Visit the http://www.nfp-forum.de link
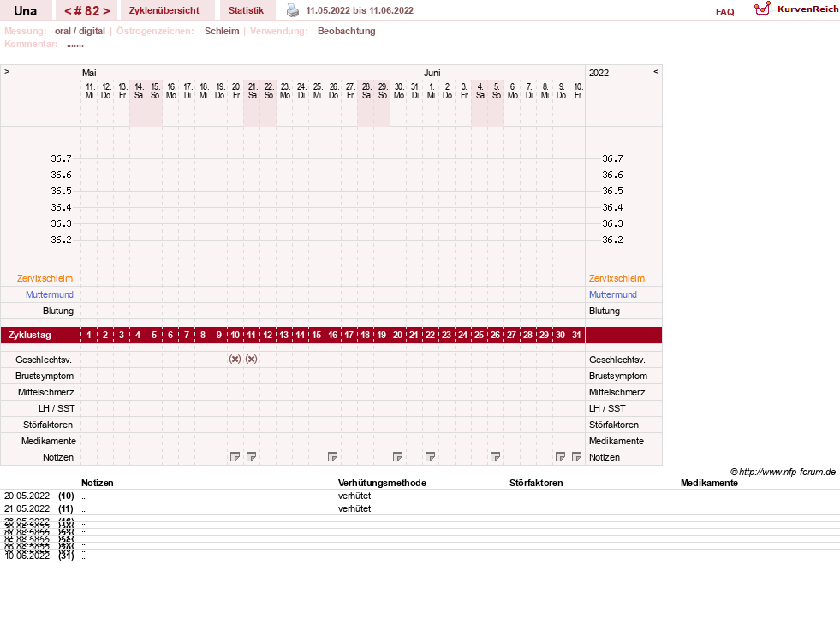 click(x=787, y=472)
